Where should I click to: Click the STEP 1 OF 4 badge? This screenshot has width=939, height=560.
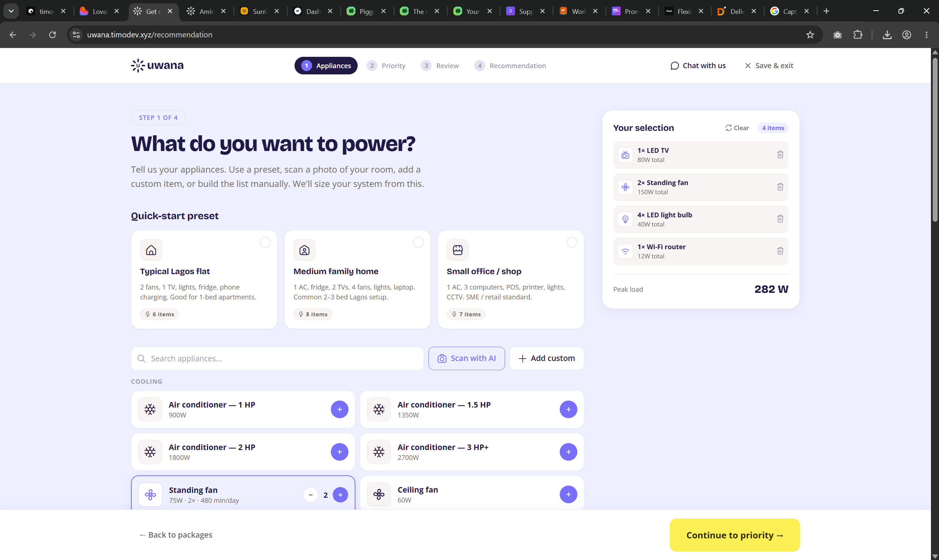tap(158, 118)
